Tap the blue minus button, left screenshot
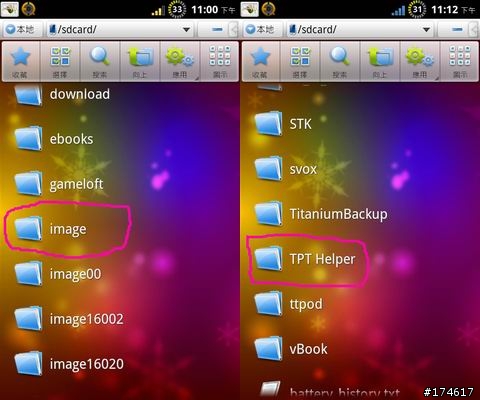The image size is (480, 400). pos(217,30)
